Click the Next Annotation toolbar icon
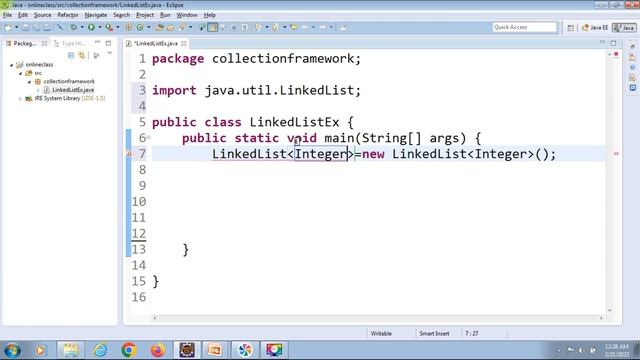This screenshot has height=360, width=640. tap(258, 27)
